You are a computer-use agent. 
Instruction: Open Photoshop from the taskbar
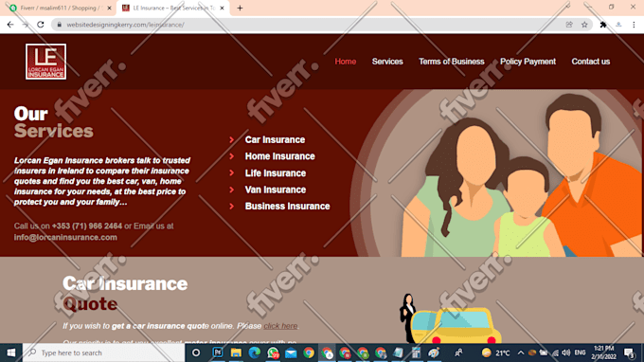(218, 353)
